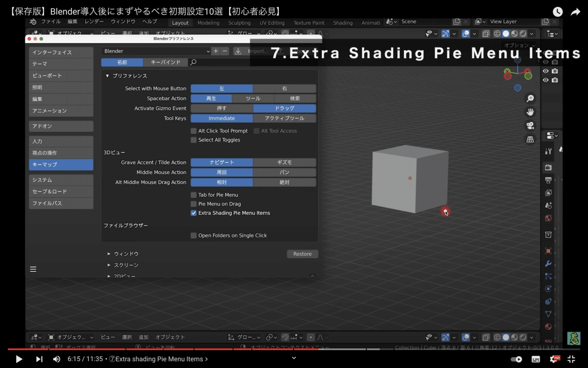This screenshot has width=588, height=368.
Task: Switch to the UV Editing workspace tab
Action: [x=272, y=23]
